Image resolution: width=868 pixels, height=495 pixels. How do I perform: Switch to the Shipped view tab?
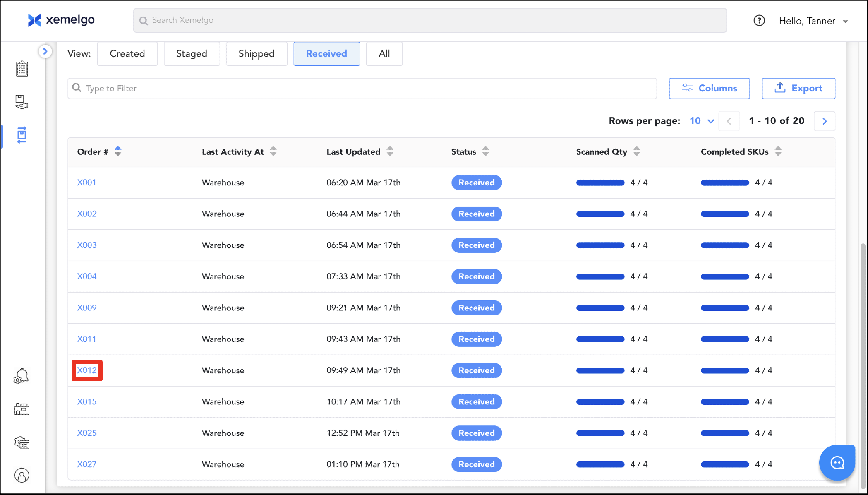pos(256,54)
